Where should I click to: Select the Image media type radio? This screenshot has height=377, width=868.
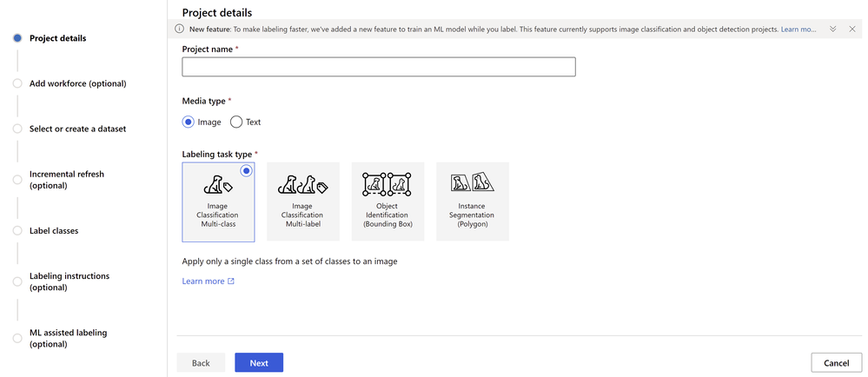(189, 122)
